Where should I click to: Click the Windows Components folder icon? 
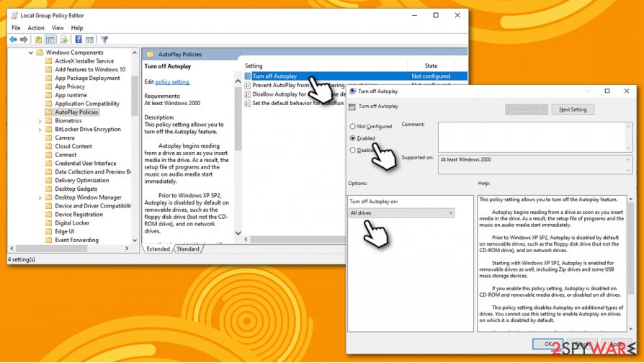click(40, 52)
